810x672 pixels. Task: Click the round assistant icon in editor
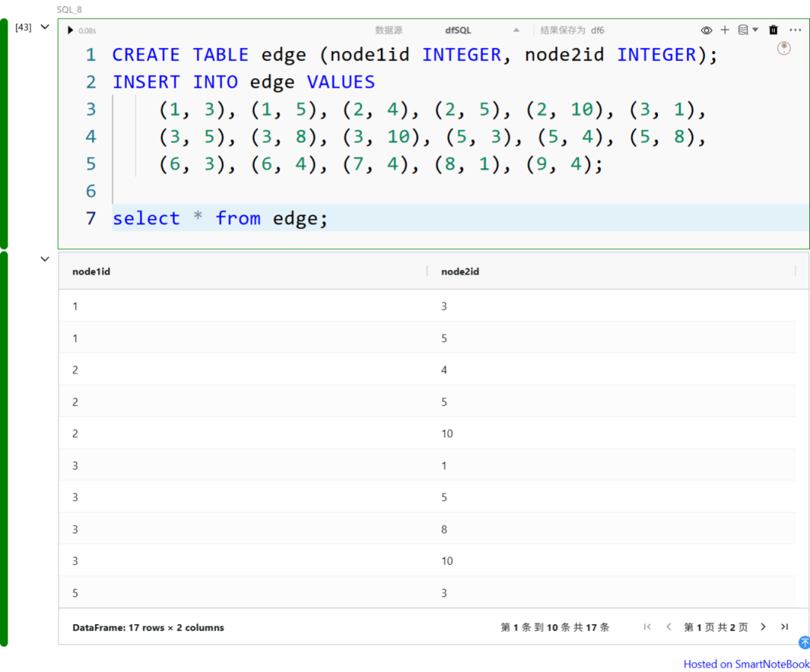(x=784, y=48)
